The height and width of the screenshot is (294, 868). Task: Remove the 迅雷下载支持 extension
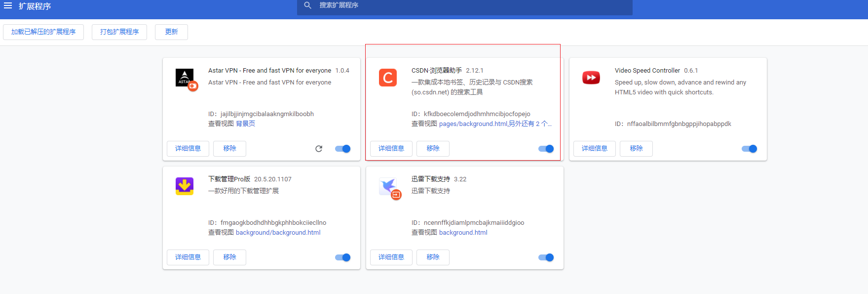click(433, 257)
